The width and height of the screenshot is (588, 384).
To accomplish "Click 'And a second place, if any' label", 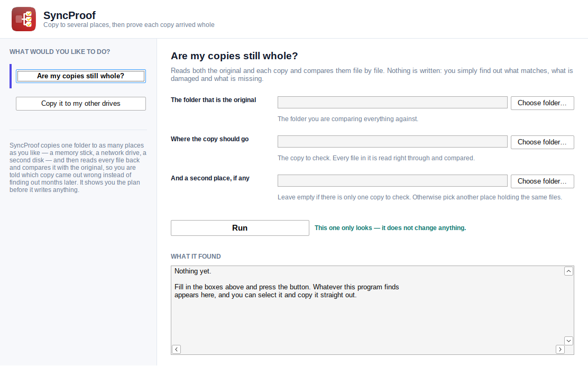I will pyautogui.click(x=210, y=178).
